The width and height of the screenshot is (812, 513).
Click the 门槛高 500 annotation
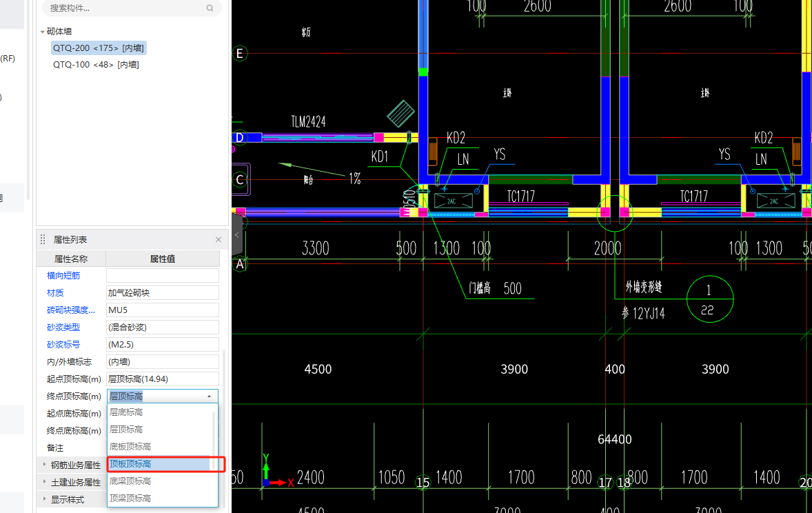point(495,288)
